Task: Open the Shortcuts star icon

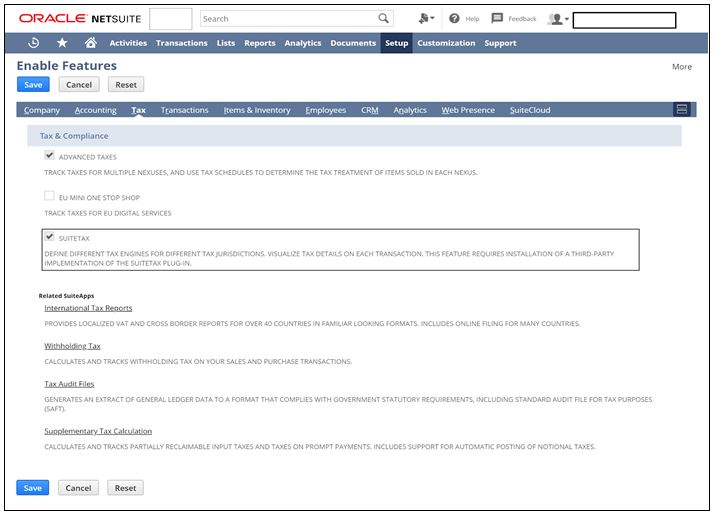Action: (62, 43)
